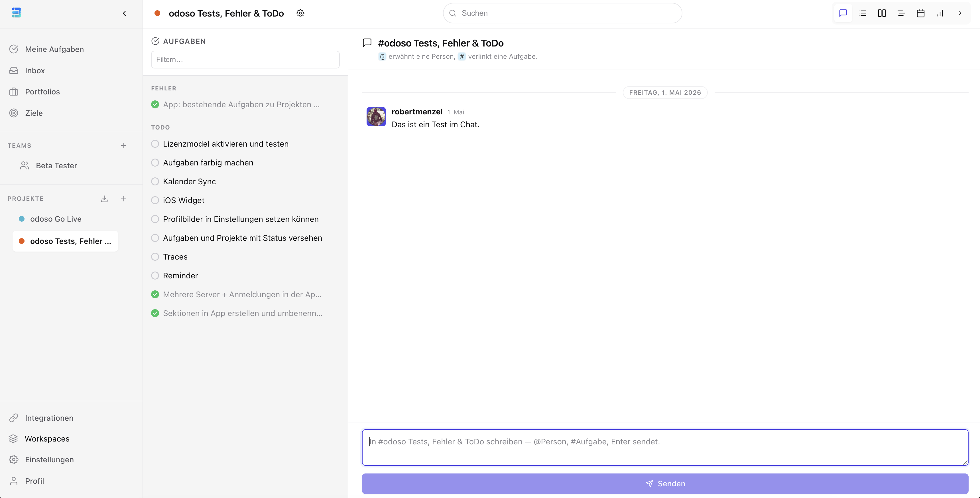Switch to the board columns view icon

click(x=882, y=13)
